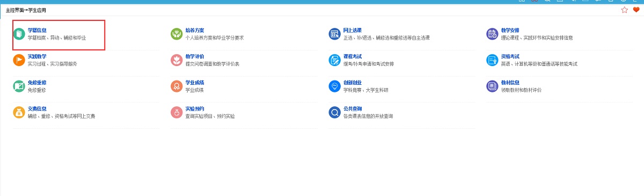Open the 学籍信息 green book icon

(x=19, y=34)
